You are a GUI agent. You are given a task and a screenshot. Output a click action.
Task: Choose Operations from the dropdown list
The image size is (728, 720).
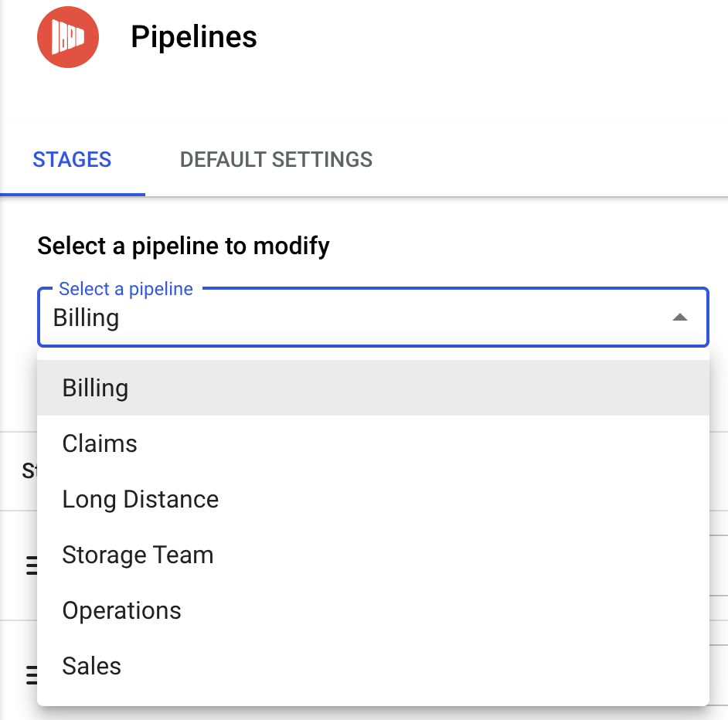pyautogui.click(x=122, y=610)
